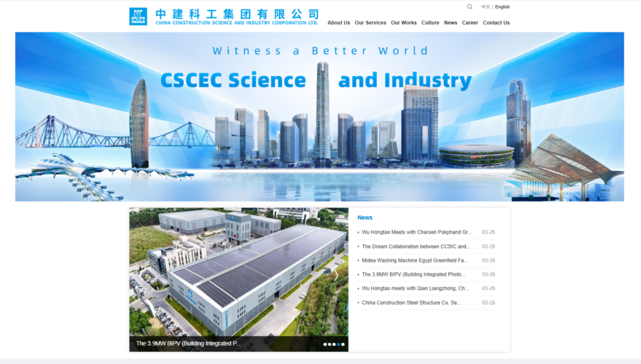Viewport: 641px width, 364px height.
Task: Select the second news carousel dot
Action: (329, 344)
